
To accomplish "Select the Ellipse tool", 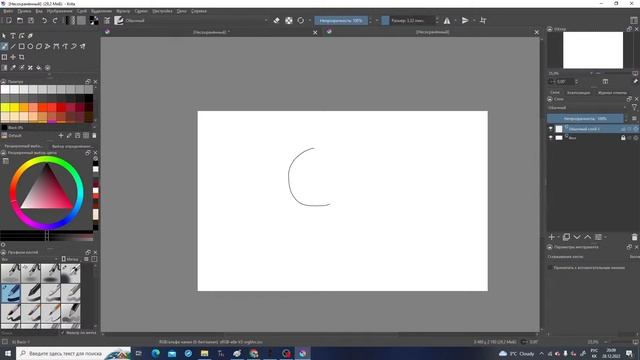I will pyautogui.click(x=30, y=47).
